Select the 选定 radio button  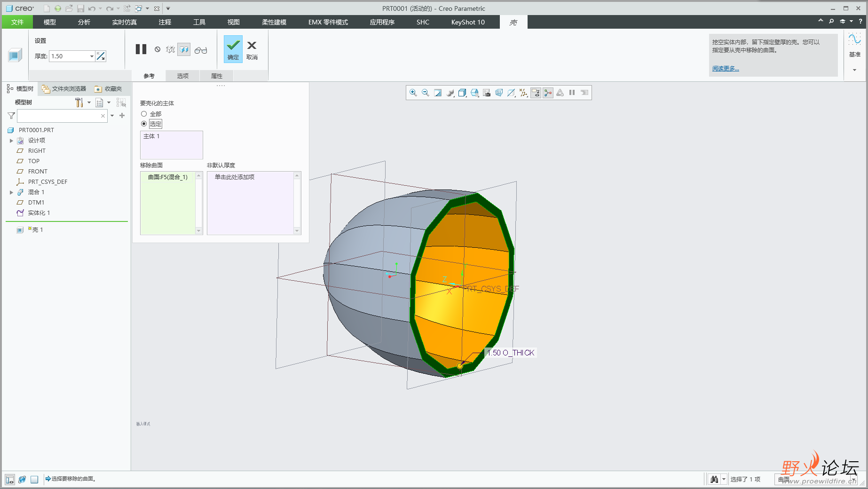coord(144,124)
